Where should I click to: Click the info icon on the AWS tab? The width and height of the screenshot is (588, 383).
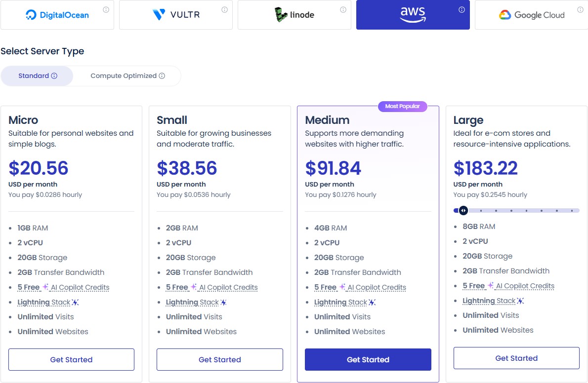pyautogui.click(x=461, y=8)
